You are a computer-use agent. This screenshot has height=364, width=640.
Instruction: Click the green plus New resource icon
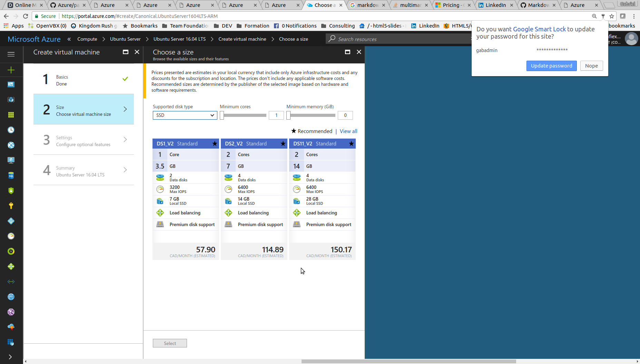coord(11,70)
